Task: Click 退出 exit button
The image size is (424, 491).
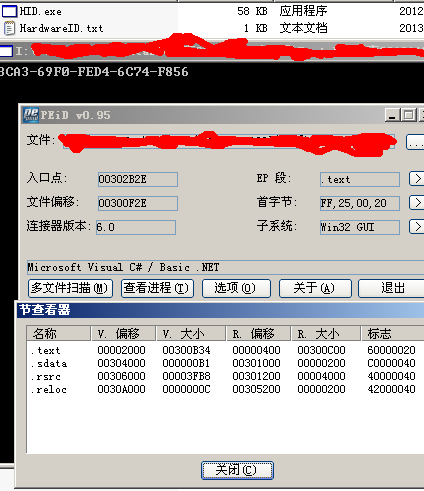Action: 391,288
